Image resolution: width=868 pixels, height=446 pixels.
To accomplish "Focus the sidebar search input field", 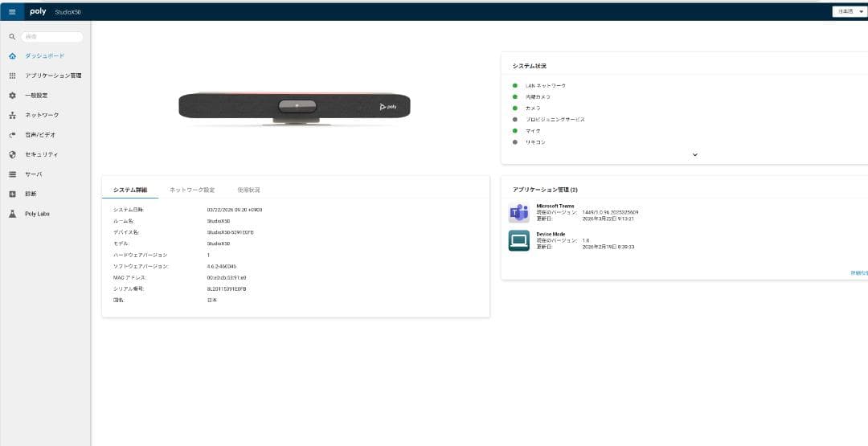I will (x=52, y=37).
